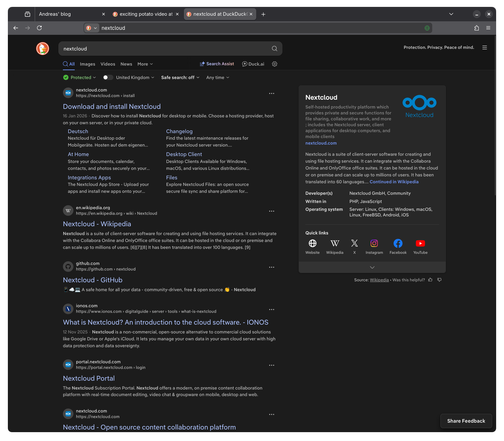Image resolution: width=504 pixels, height=441 pixels.
Task: Open Duck.ai from the results page
Action: pos(253,64)
